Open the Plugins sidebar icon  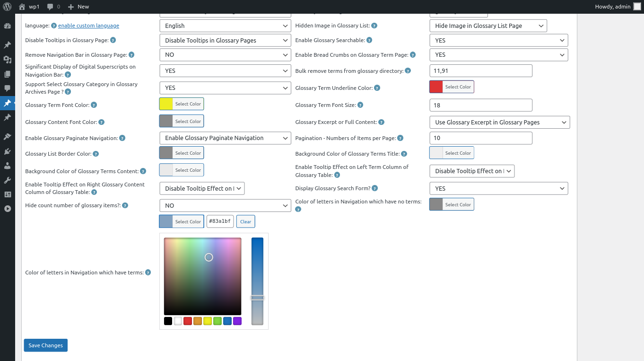[x=7, y=151]
